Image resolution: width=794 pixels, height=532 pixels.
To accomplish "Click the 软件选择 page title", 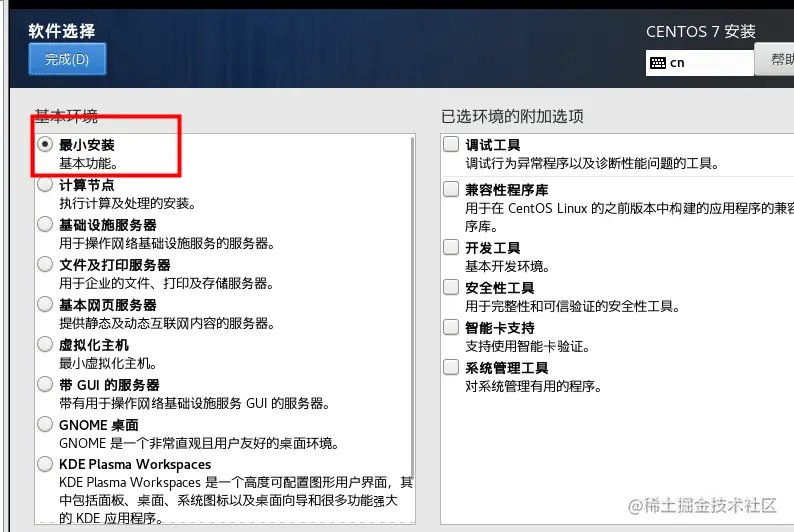I will 62,31.
